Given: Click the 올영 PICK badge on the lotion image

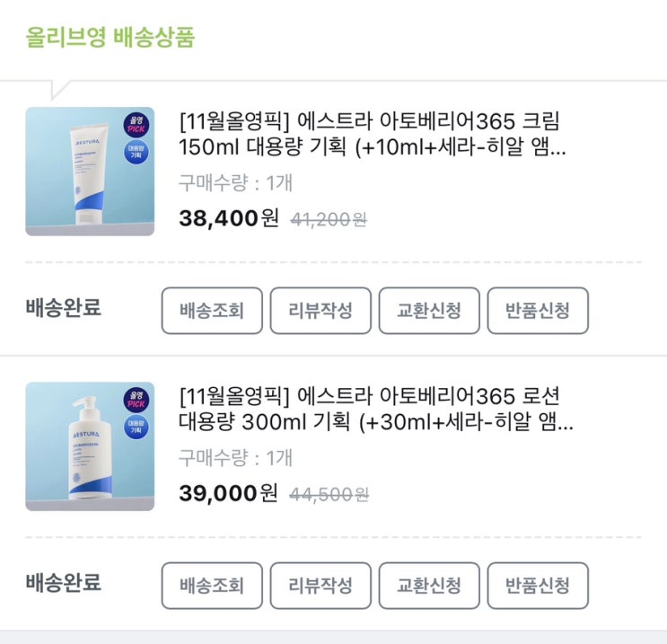Looking at the screenshot, I should click(x=137, y=399).
